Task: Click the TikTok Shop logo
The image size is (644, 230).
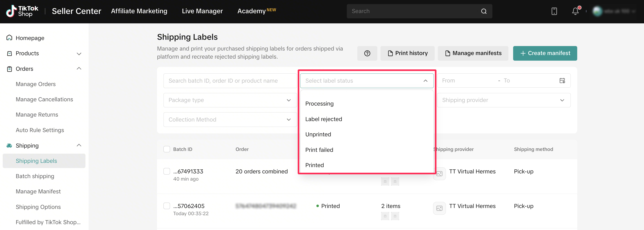Action: [22, 11]
